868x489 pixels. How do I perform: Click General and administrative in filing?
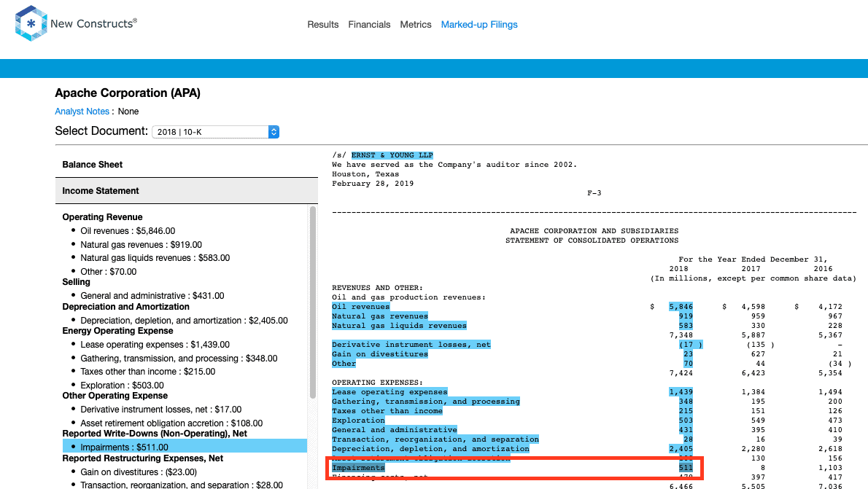click(395, 429)
